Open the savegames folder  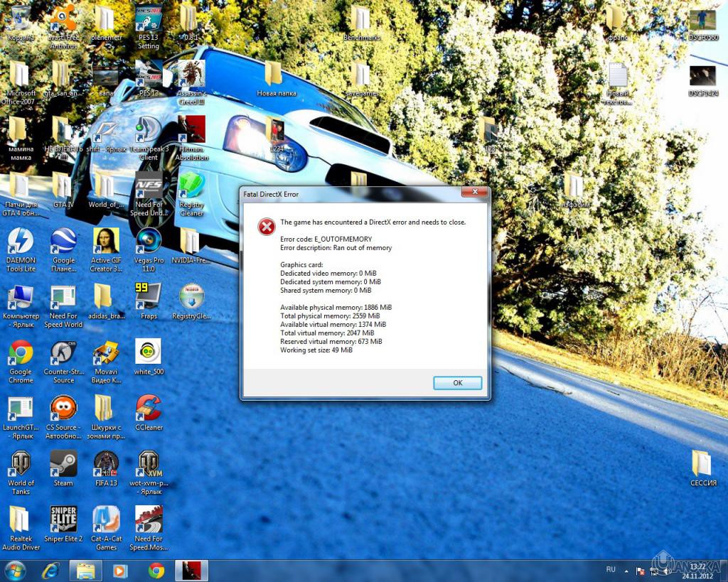[x=361, y=79]
